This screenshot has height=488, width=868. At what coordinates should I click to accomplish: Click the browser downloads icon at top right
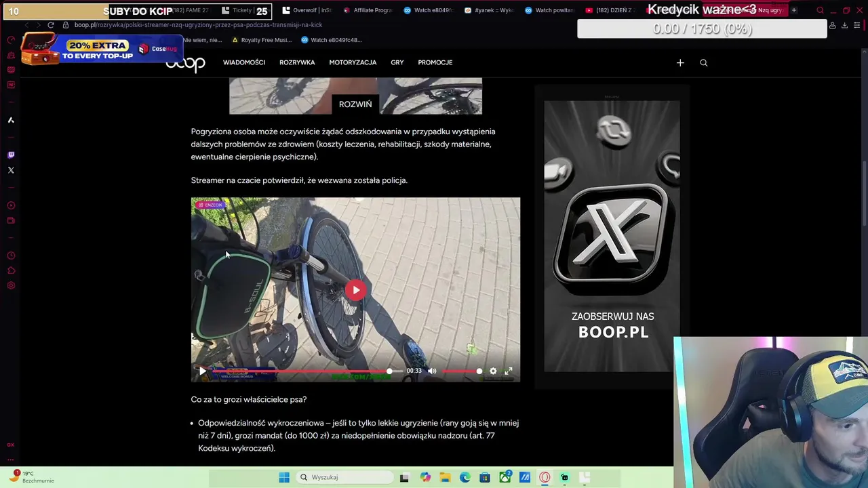pos(844,25)
